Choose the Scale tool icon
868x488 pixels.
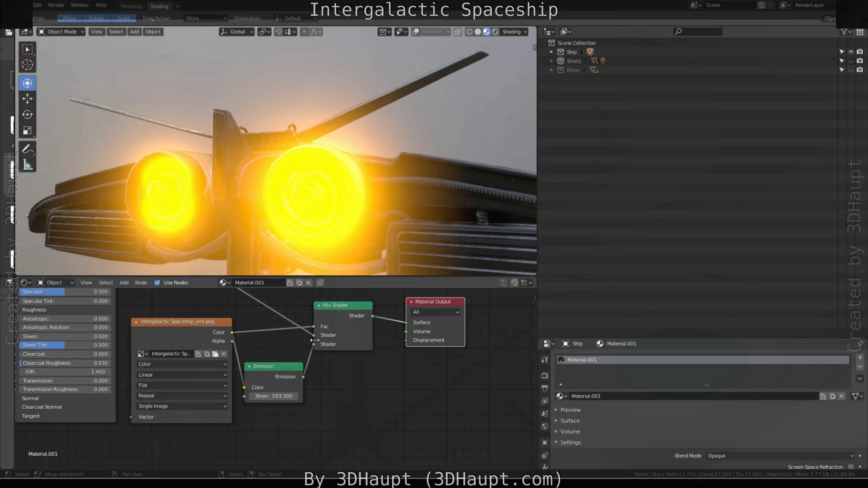tap(27, 131)
